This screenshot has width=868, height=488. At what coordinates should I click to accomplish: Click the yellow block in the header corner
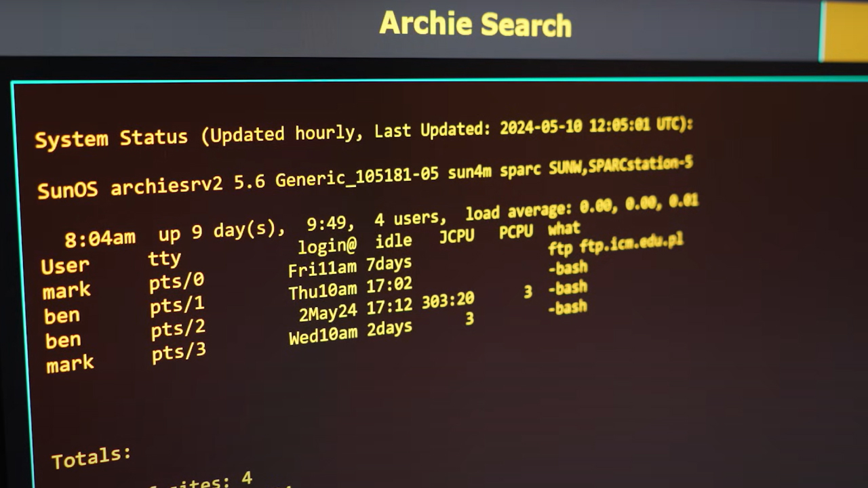(845, 30)
